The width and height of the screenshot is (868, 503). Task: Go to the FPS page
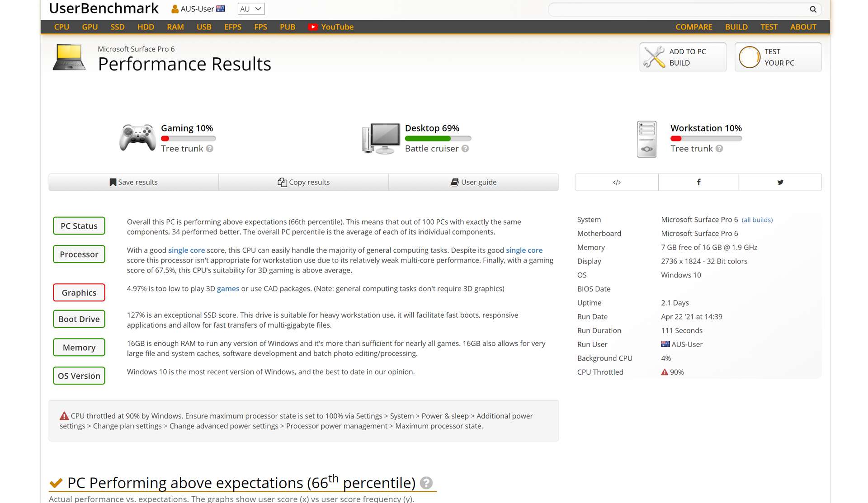pyautogui.click(x=260, y=27)
